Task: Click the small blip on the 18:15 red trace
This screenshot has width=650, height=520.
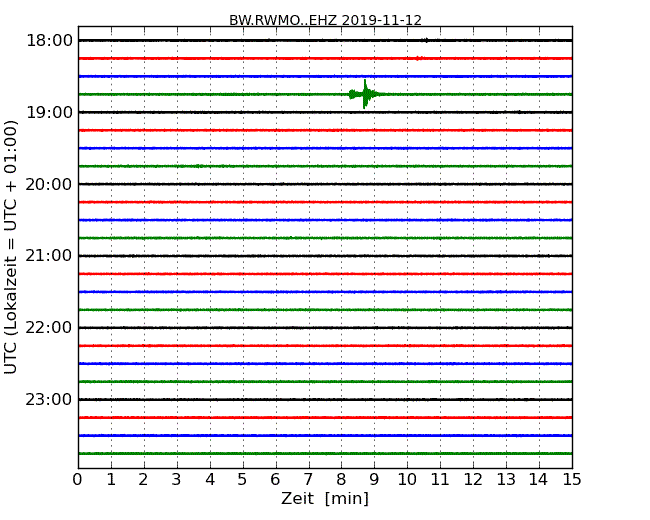Action: click(419, 58)
